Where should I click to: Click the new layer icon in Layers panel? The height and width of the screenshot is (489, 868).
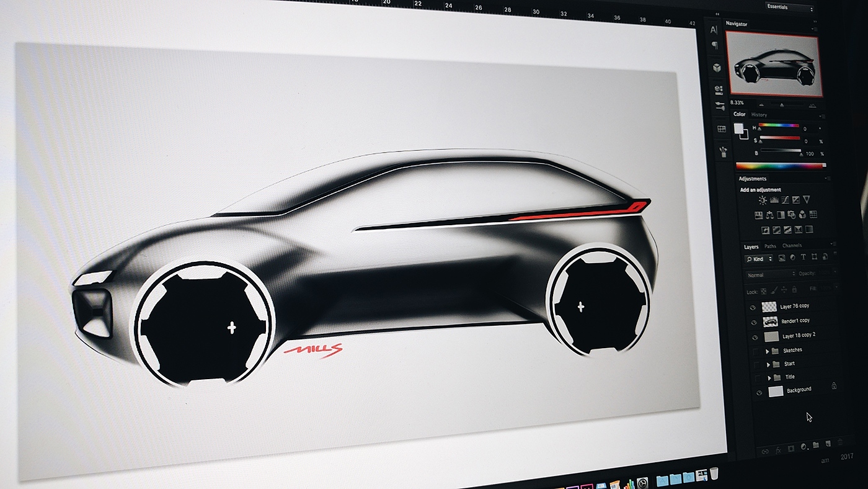[x=828, y=444]
